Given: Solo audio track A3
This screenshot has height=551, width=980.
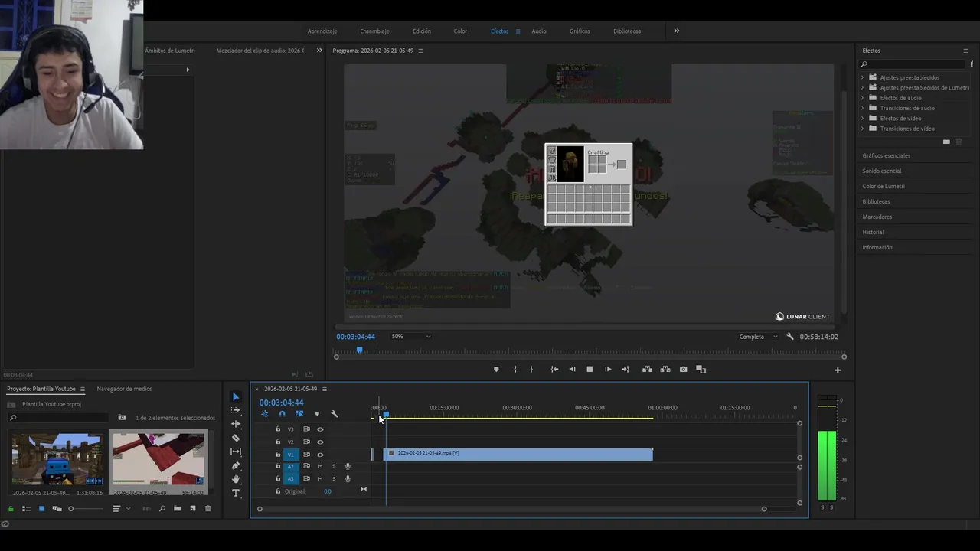Looking at the screenshot, I should [334, 478].
